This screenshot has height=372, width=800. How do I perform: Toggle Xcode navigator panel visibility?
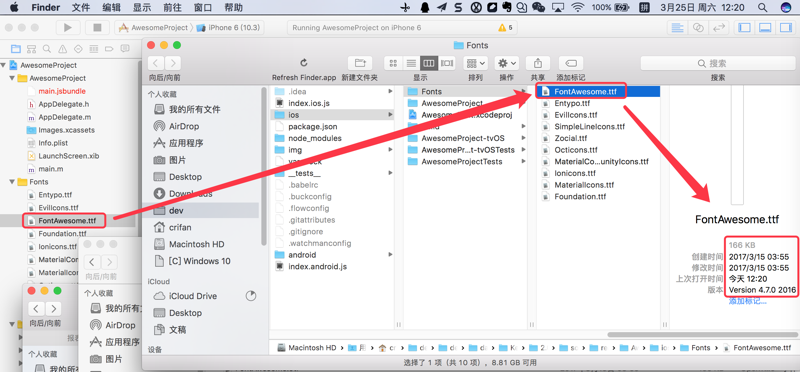744,28
